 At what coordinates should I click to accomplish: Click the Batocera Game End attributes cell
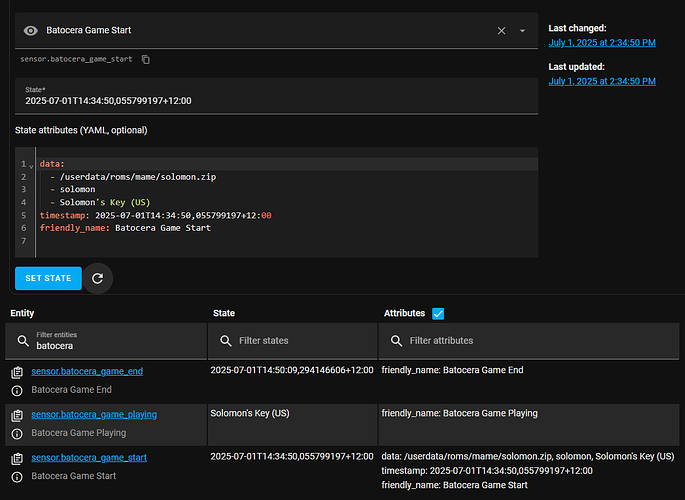pyautogui.click(x=529, y=382)
